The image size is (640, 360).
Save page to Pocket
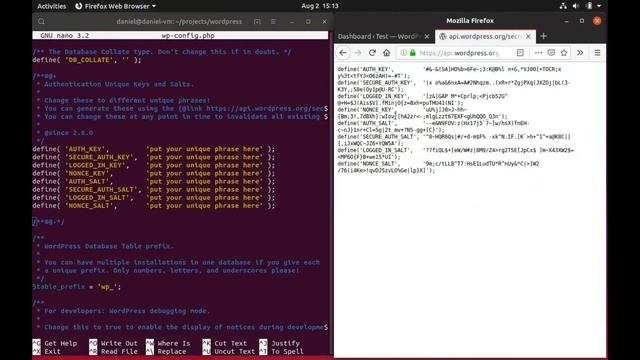(x=551, y=53)
